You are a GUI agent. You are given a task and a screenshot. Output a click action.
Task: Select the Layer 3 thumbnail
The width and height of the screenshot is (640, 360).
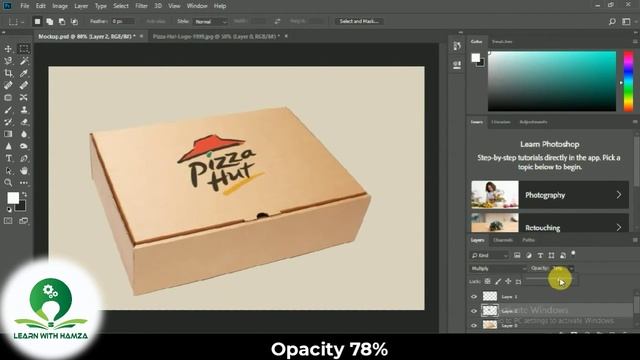490,296
